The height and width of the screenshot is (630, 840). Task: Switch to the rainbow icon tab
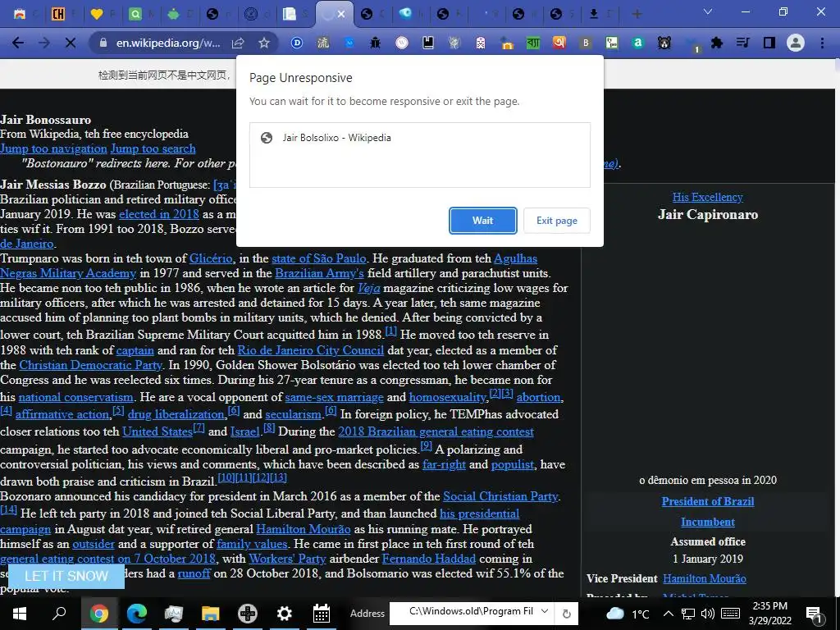pyautogui.click(x=20, y=15)
